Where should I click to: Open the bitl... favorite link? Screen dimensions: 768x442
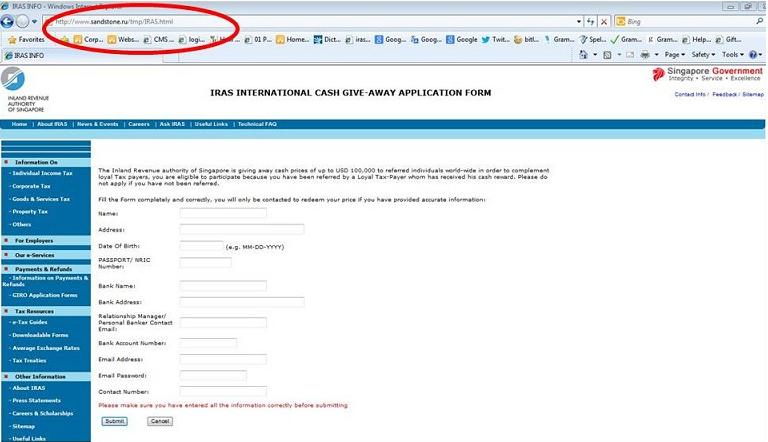pos(527,39)
